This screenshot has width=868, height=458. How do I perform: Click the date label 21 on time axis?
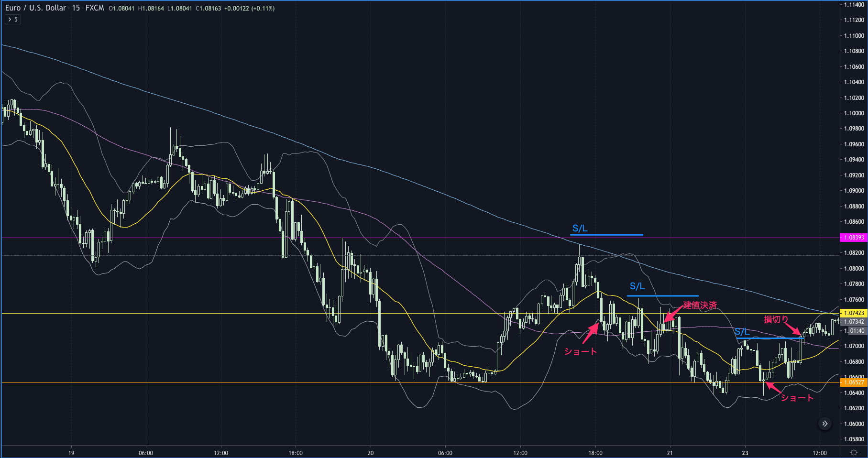tap(670, 453)
